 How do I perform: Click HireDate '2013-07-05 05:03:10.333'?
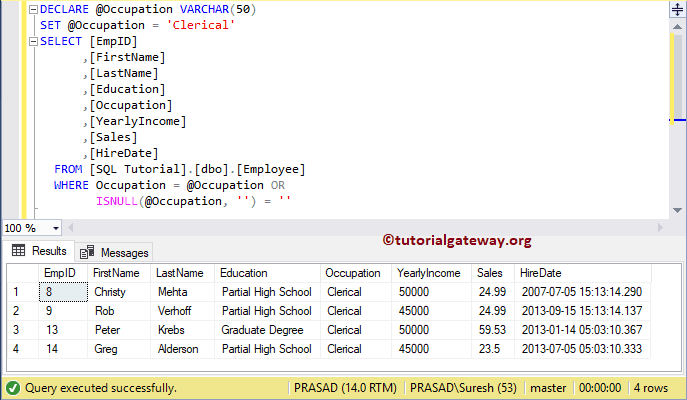click(583, 349)
